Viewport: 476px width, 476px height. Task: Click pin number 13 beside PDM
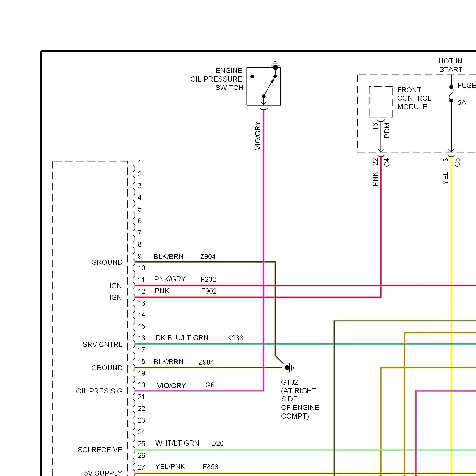375,126
